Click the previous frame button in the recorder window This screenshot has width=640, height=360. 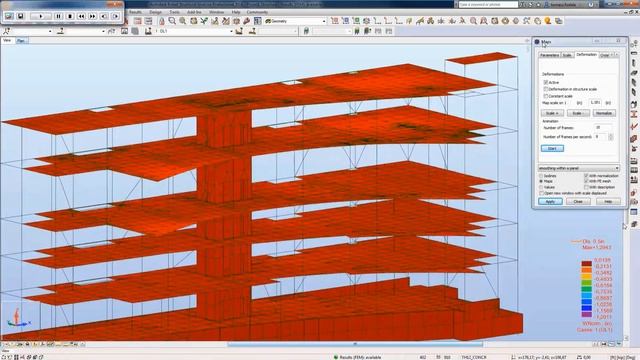[104, 16]
